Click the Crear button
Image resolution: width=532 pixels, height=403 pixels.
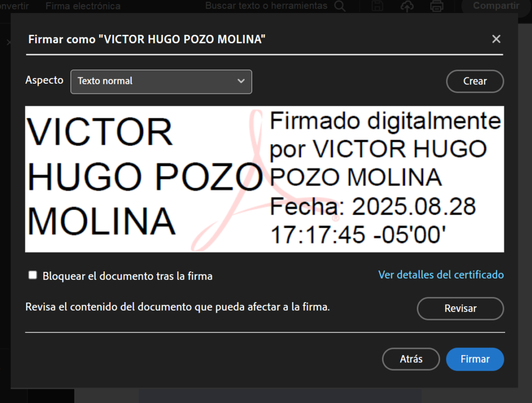(474, 81)
